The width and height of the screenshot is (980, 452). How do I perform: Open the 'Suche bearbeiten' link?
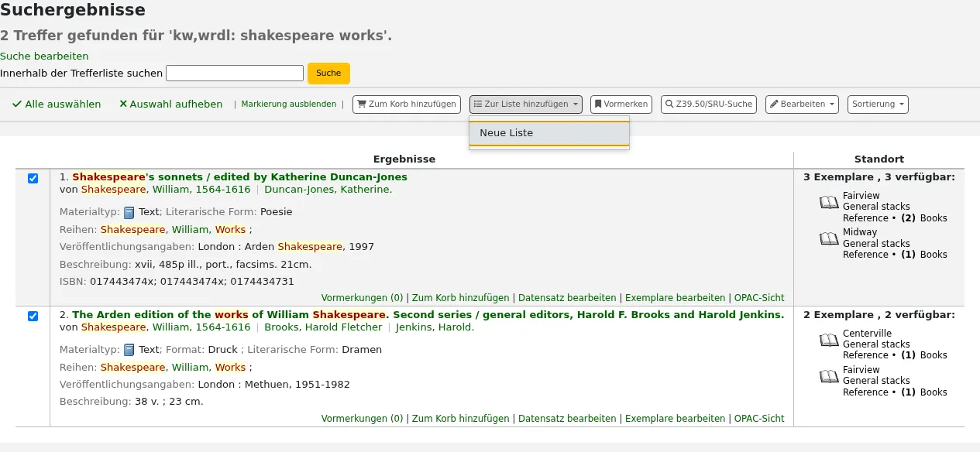[x=44, y=56]
